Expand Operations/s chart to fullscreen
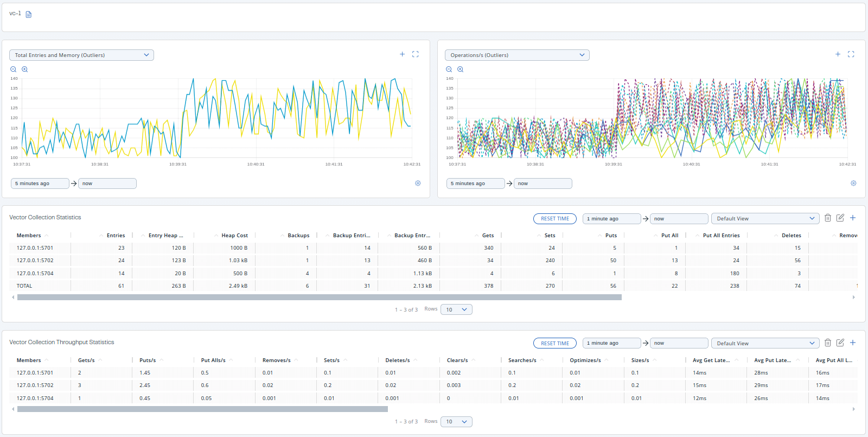The image size is (868, 437). point(851,54)
